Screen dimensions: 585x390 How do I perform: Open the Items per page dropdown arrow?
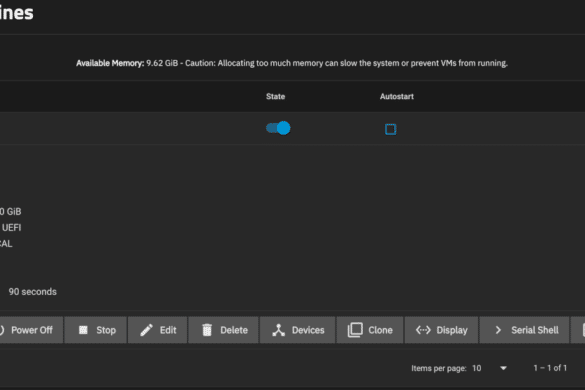coord(503,368)
